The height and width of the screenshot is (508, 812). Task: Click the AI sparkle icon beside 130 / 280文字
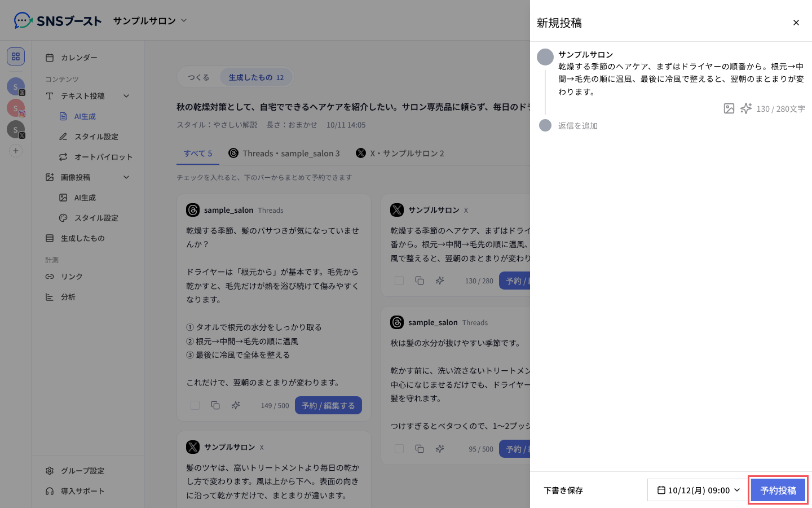coord(746,108)
